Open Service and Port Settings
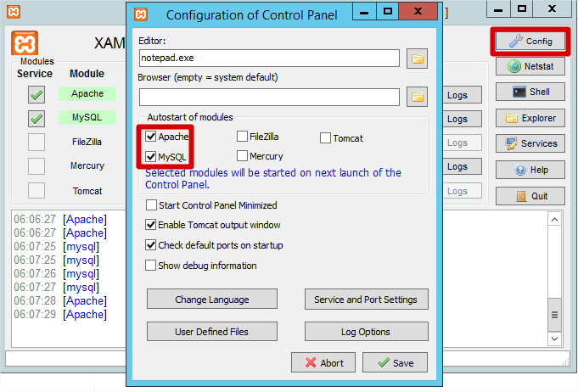The height and width of the screenshot is (392, 578). [365, 300]
